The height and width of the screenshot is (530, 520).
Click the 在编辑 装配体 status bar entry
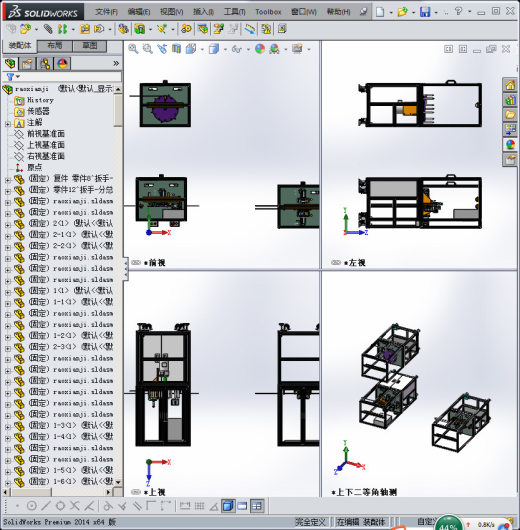tap(361, 522)
